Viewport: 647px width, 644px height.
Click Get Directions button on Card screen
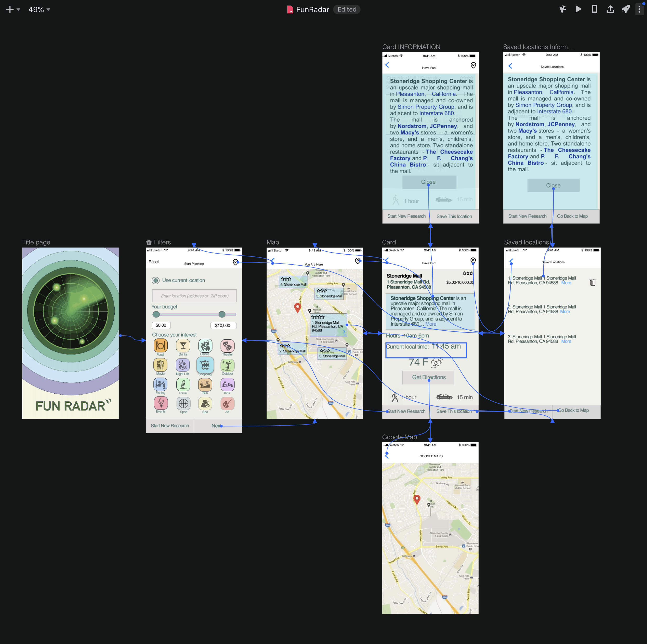(x=428, y=377)
